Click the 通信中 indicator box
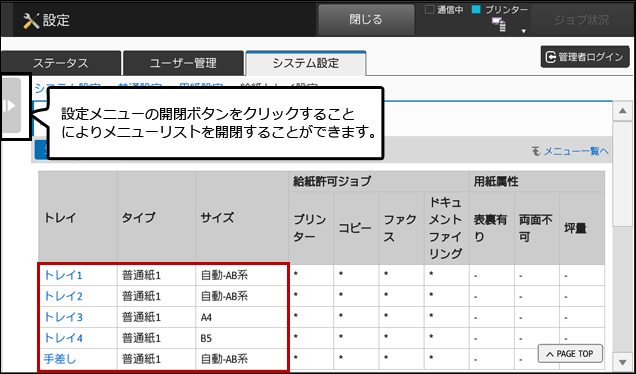The image size is (636, 374). [x=429, y=10]
